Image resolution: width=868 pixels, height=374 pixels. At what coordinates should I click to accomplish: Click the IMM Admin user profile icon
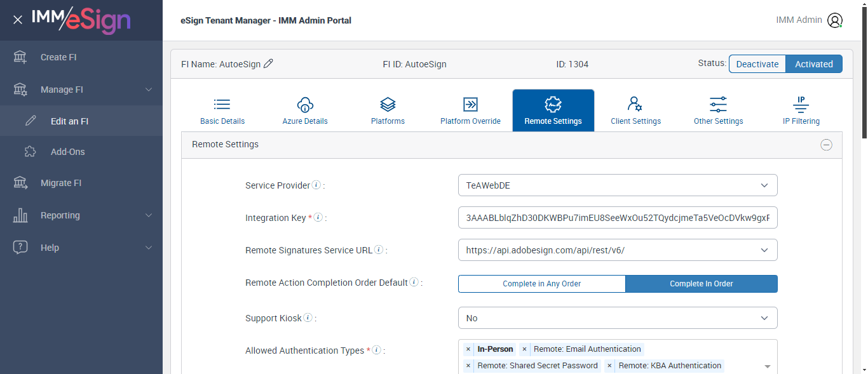[x=834, y=20]
